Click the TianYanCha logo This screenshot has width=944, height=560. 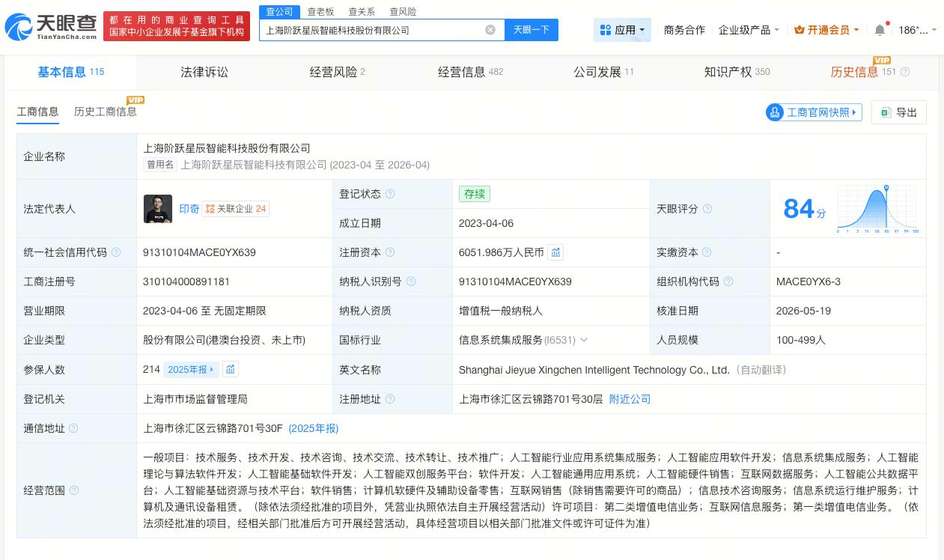[x=51, y=26]
